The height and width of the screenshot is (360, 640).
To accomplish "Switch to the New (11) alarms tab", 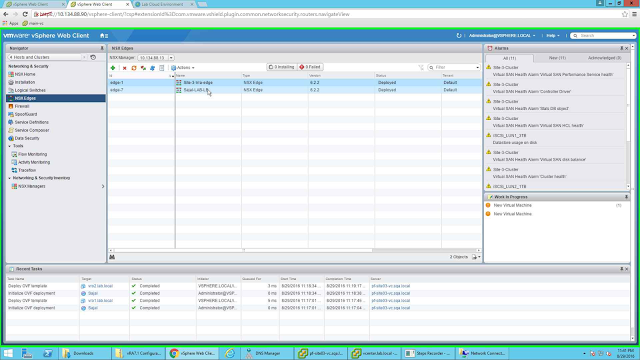I will [557, 58].
